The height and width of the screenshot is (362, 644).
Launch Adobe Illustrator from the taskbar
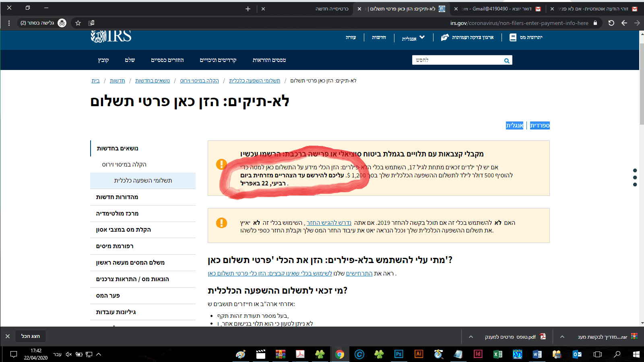419,354
